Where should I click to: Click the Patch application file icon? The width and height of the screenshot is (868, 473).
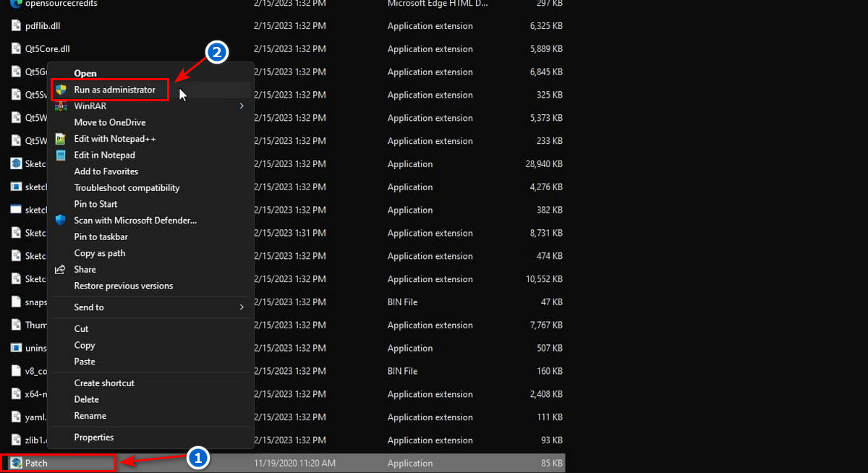coord(16,463)
